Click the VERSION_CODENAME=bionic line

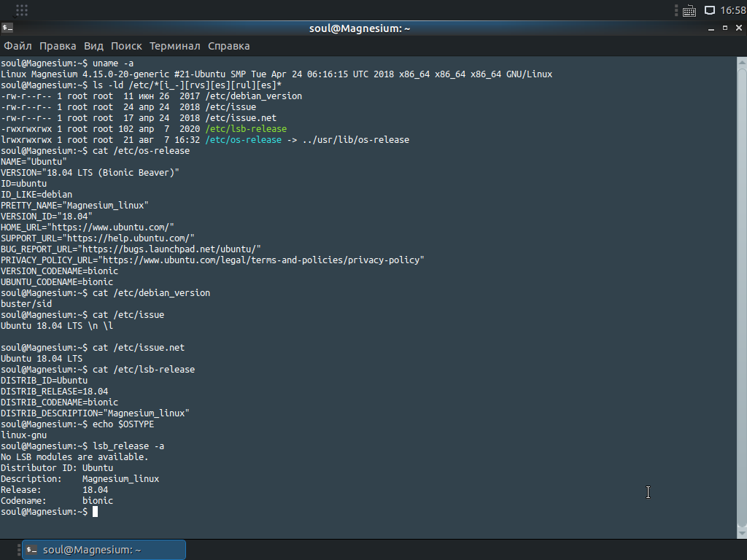click(x=60, y=271)
